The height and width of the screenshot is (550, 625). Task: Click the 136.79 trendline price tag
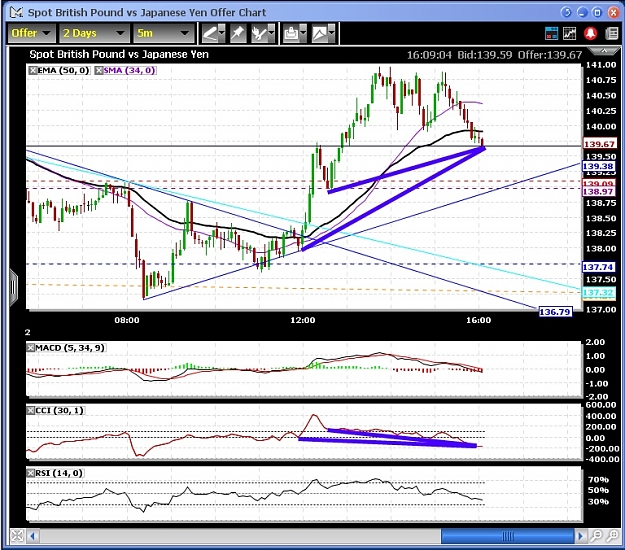[x=555, y=312]
